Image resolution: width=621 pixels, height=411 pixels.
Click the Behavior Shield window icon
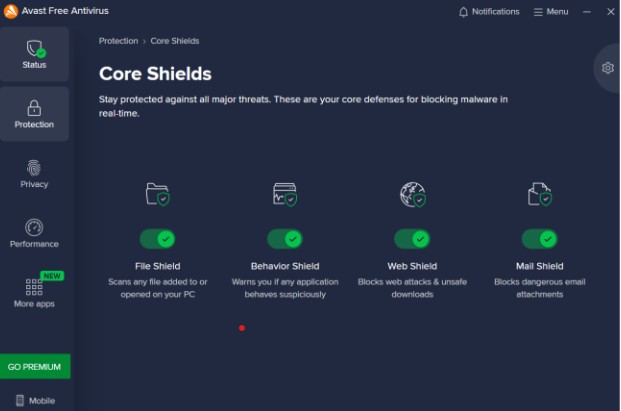coord(285,194)
